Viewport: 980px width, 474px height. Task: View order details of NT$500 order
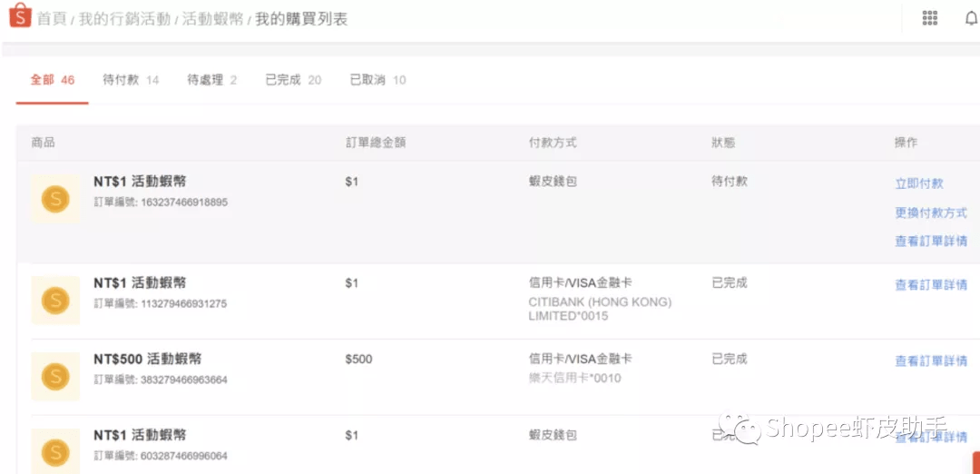931,360
